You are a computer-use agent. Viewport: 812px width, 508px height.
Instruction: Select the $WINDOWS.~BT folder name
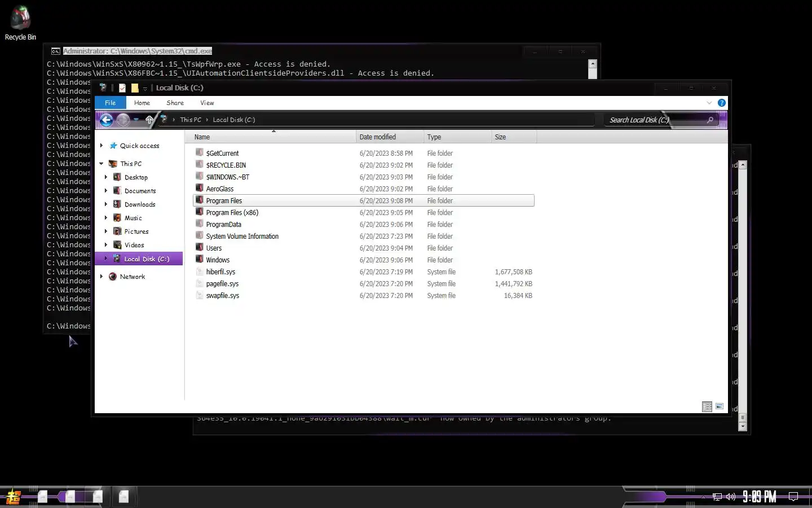click(x=228, y=177)
